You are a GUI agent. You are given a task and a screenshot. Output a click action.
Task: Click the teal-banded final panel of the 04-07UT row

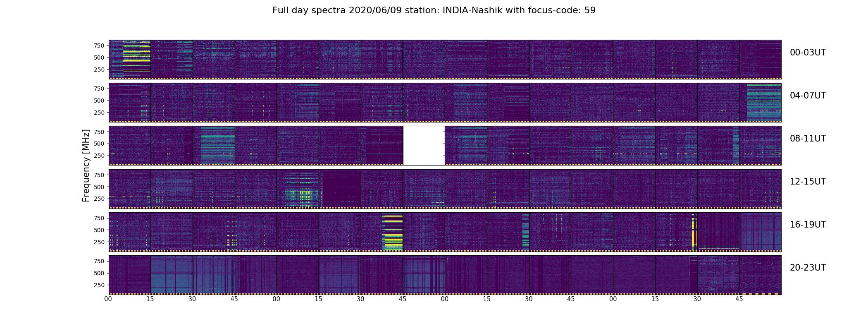tap(764, 102)
